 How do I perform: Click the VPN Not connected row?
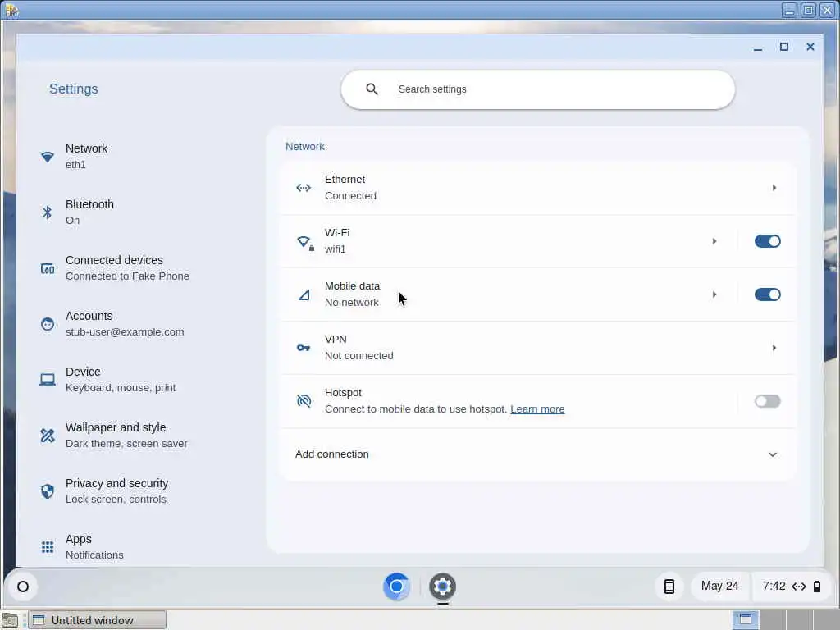pos(537,348)
